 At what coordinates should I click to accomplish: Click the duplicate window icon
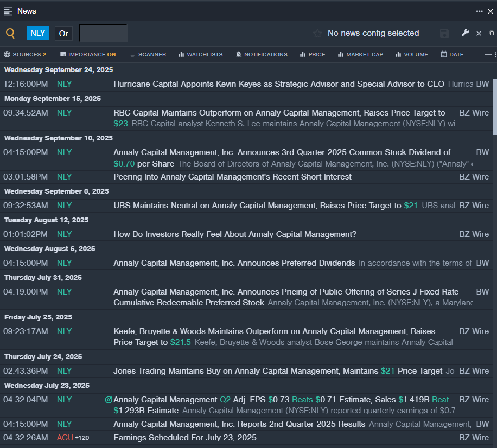[492, 34]
